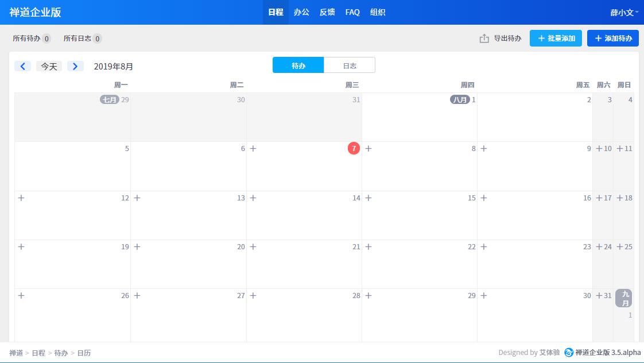Jump to today with 今天 button
The width and height of the screenshot is (644, 363).
pos(49,66)
